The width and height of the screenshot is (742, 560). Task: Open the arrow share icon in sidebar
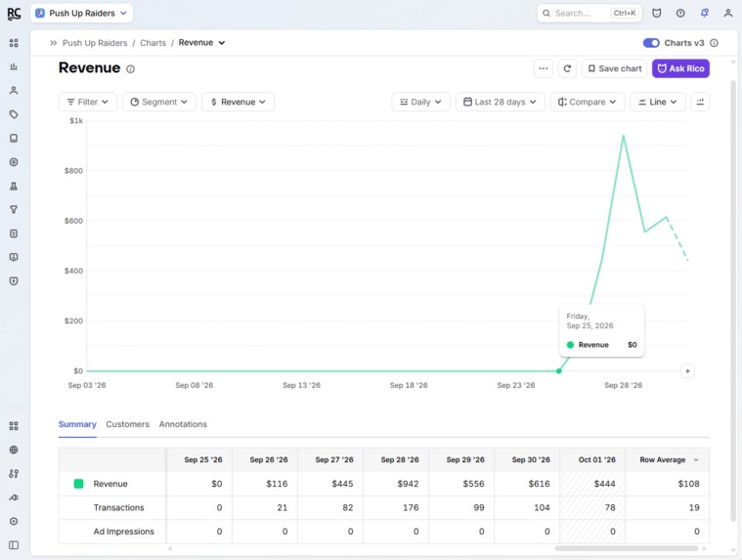pos(14,497)
